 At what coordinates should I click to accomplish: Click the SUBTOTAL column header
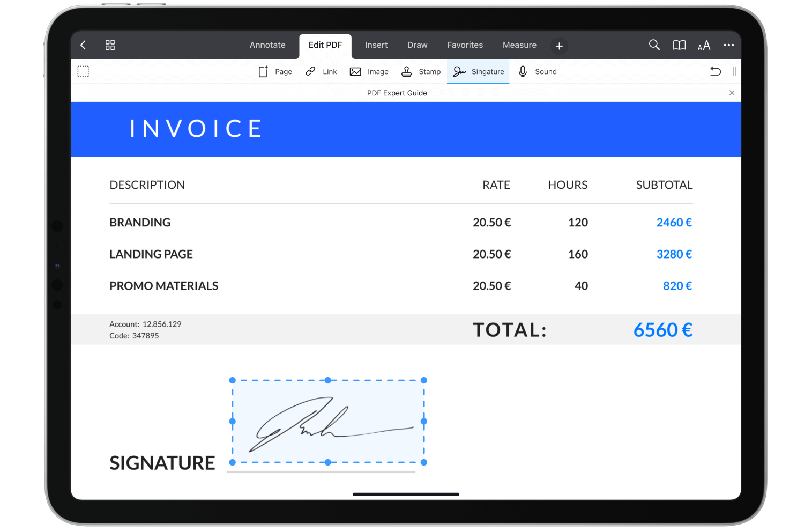tap(664, 185)
